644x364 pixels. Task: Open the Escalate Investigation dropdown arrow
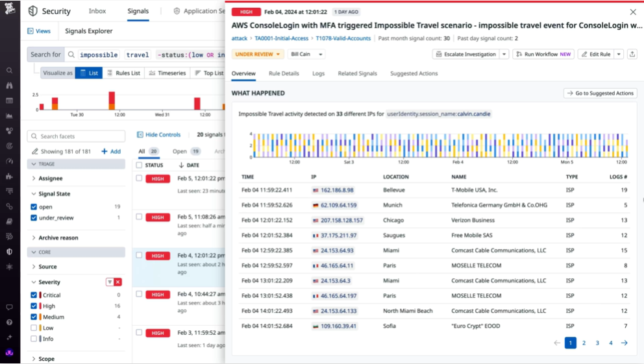(504, 54)
